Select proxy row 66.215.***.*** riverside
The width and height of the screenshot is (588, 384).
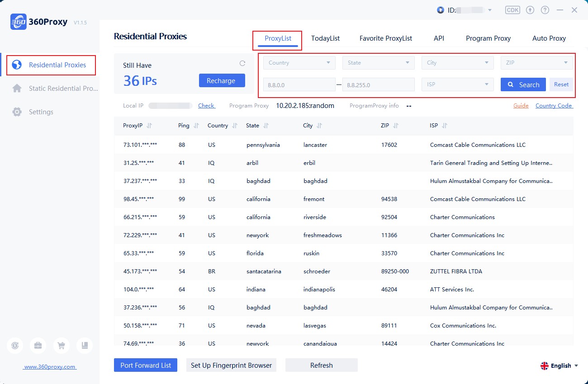point(344,217)
